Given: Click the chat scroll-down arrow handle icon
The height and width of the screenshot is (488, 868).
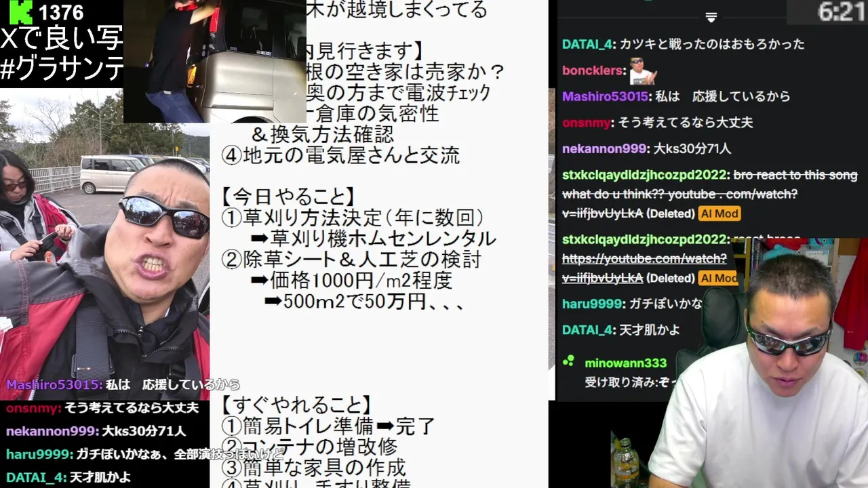Looking at the screenshot, I should (711, 17).
